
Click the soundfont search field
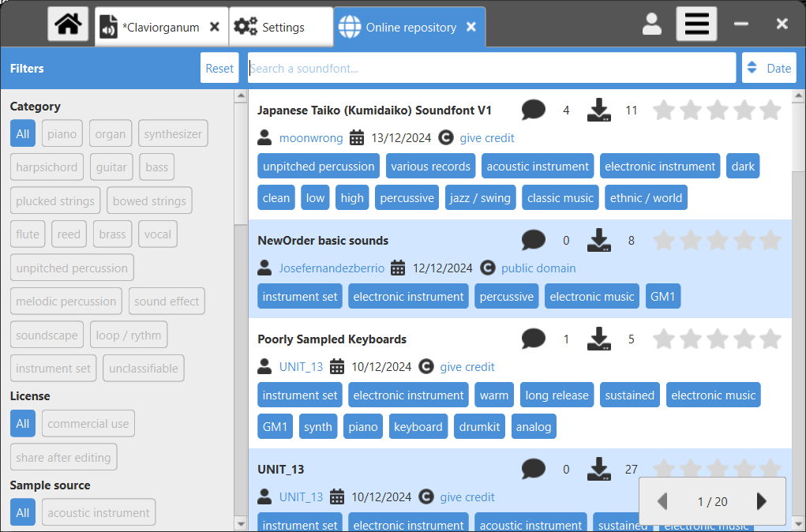tap(491, 68)
